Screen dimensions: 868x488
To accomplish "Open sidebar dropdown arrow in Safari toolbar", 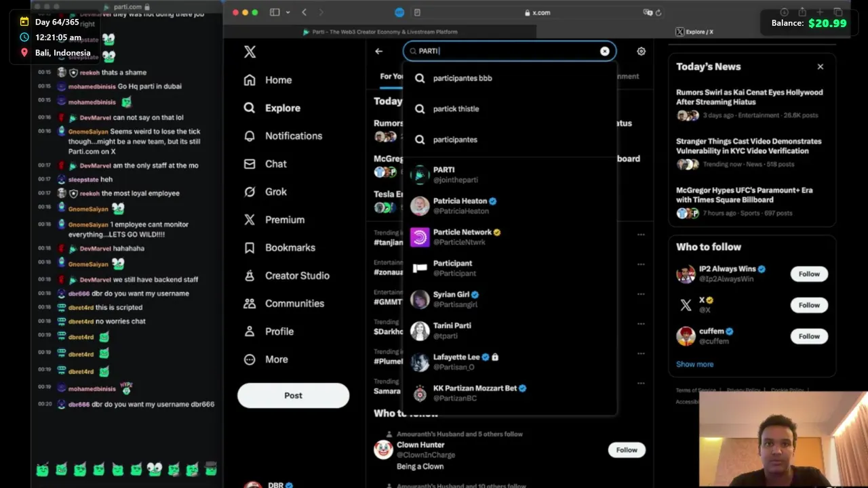I will (x=288, y=12).
